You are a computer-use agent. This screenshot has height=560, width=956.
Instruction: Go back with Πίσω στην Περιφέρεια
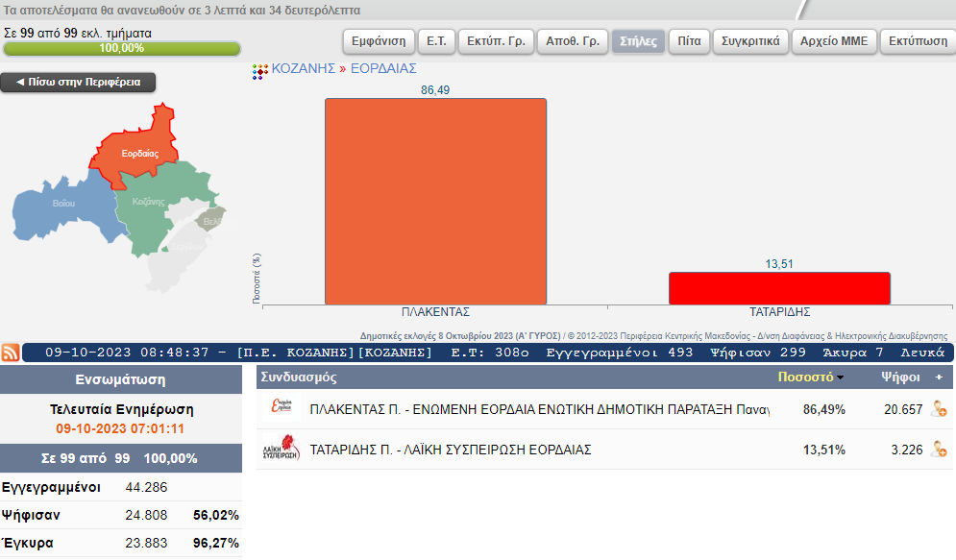pos(78,83)
